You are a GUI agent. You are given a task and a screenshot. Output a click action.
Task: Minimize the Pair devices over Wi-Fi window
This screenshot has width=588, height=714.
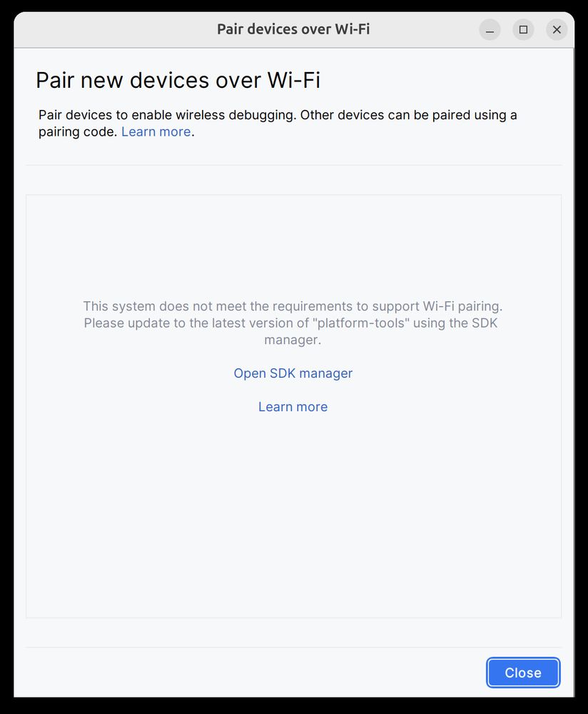[x=490, y=29]
